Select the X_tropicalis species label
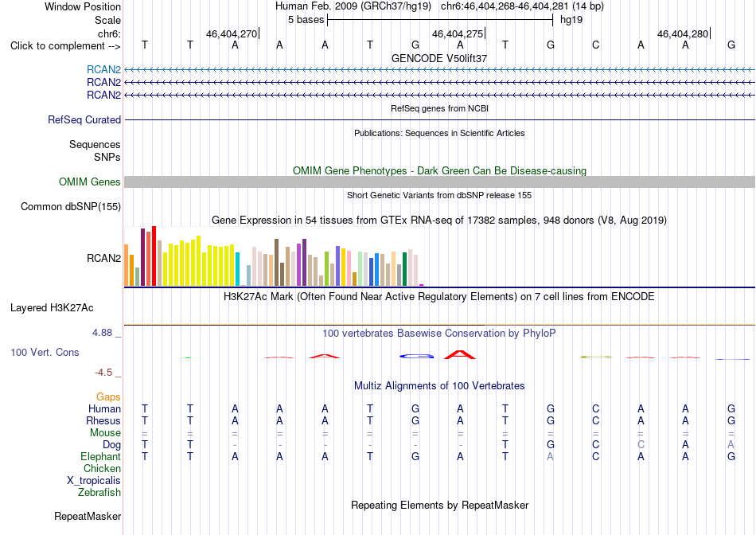Image resolution: width=756 pixels, height=535 pixels. click(x=94, y=481)
